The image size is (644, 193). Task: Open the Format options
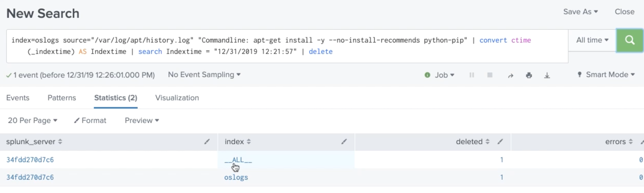[90, 121]
